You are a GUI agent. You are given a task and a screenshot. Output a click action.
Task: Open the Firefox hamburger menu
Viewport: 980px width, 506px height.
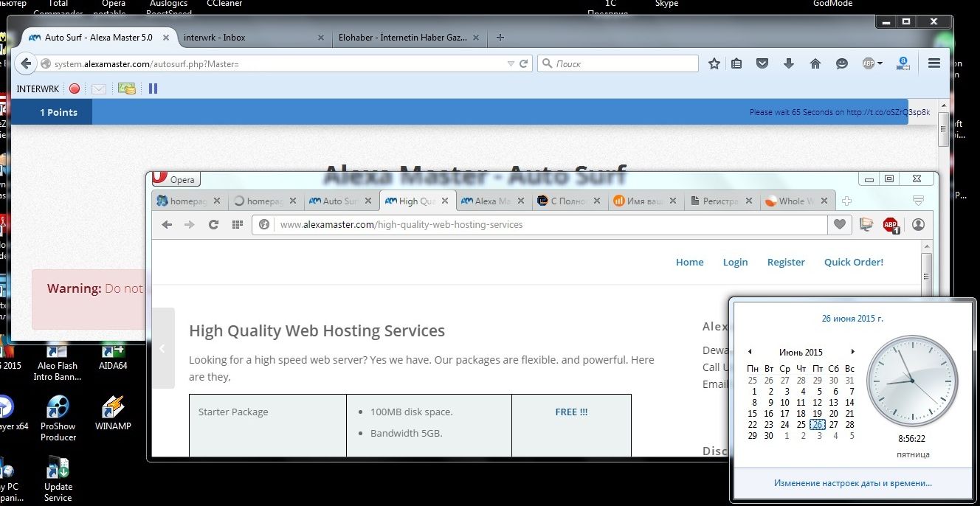coord(934,64)
